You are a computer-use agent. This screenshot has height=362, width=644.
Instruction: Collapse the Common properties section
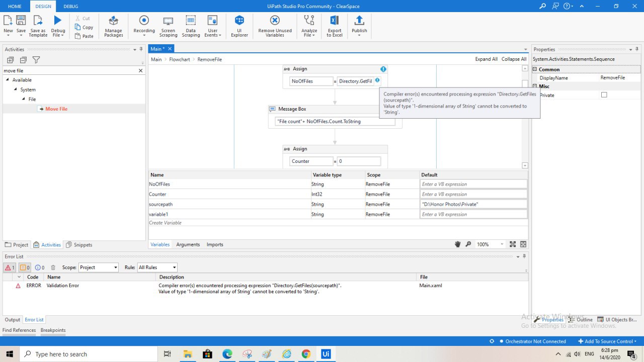point(535,69)
